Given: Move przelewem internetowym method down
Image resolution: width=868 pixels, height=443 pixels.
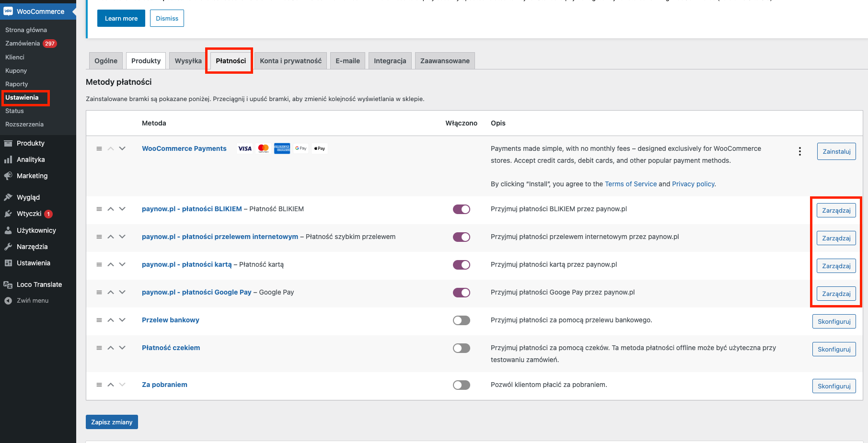Looking at the screenshot, I should click(x=122, y=237).
